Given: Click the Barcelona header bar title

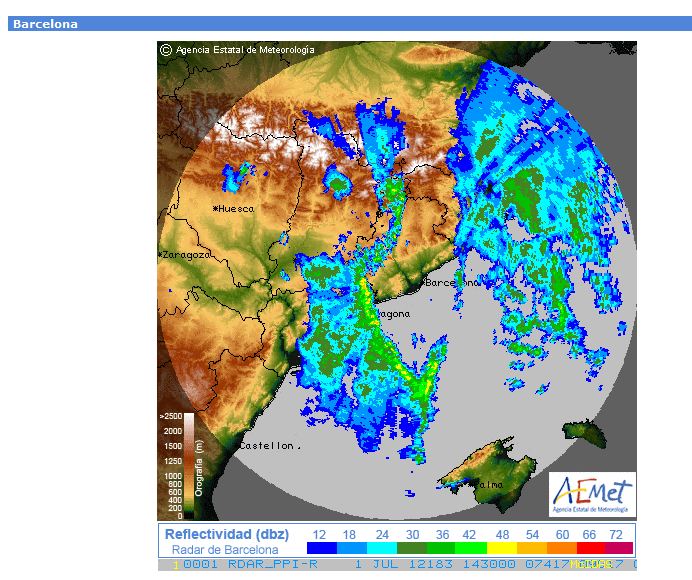Looking at the screenshot, I should click(45, 24).
